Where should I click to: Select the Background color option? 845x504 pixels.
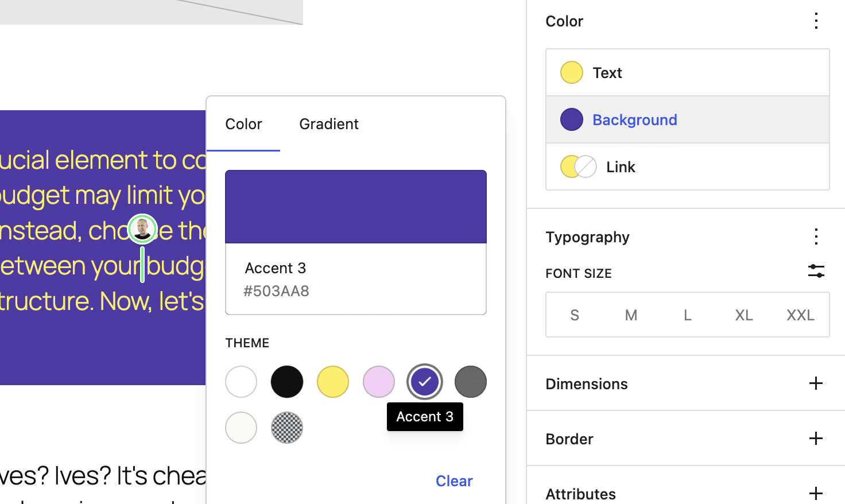pyautogui.click(x=634, y=119)
